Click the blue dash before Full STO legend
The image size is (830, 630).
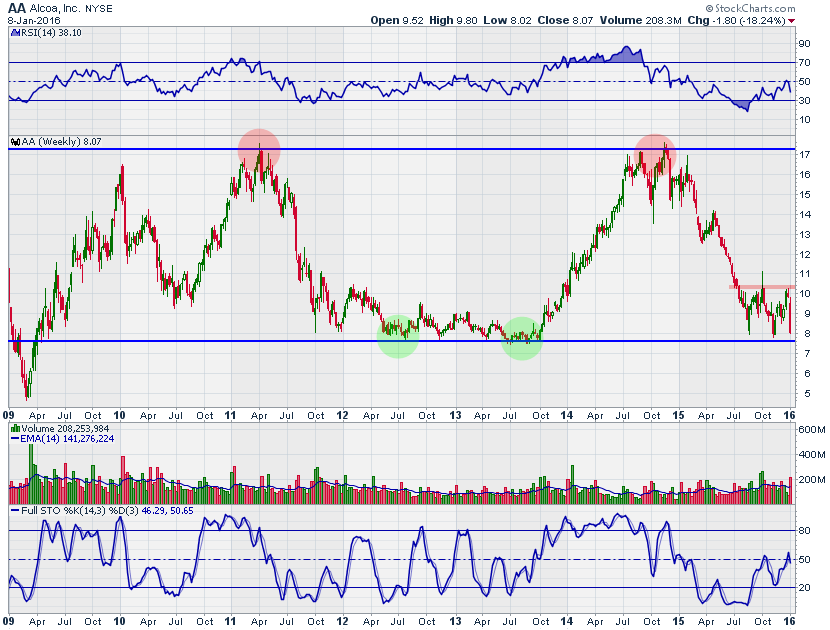tap(15, 511)
